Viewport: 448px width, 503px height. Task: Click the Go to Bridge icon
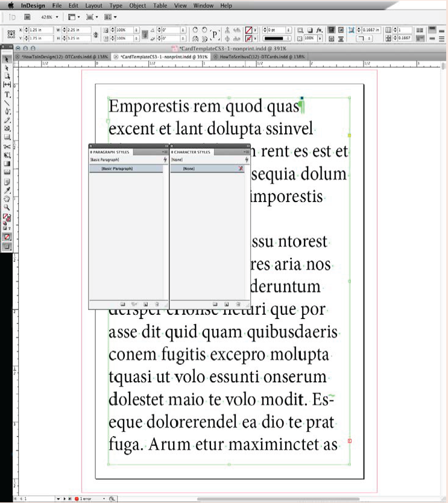point(28,17)
